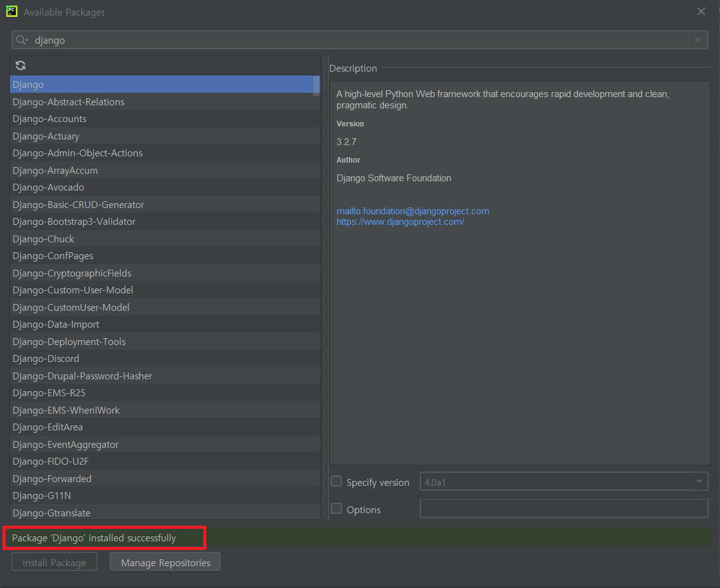Select Django-Forwarded in the list
Screen dimensions: 720x588
pyautogui.click(x=165, y=479)
